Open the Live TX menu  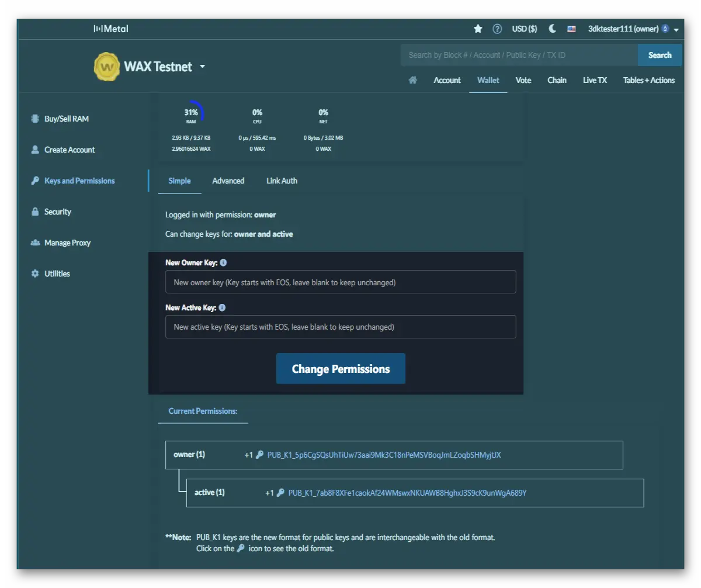click(x=595, y=80)
